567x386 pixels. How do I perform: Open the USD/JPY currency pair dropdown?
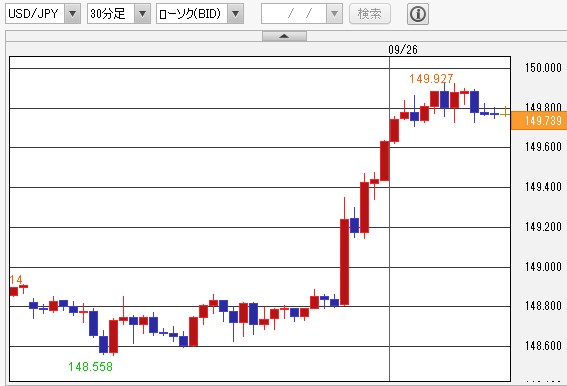coord(72,14)
